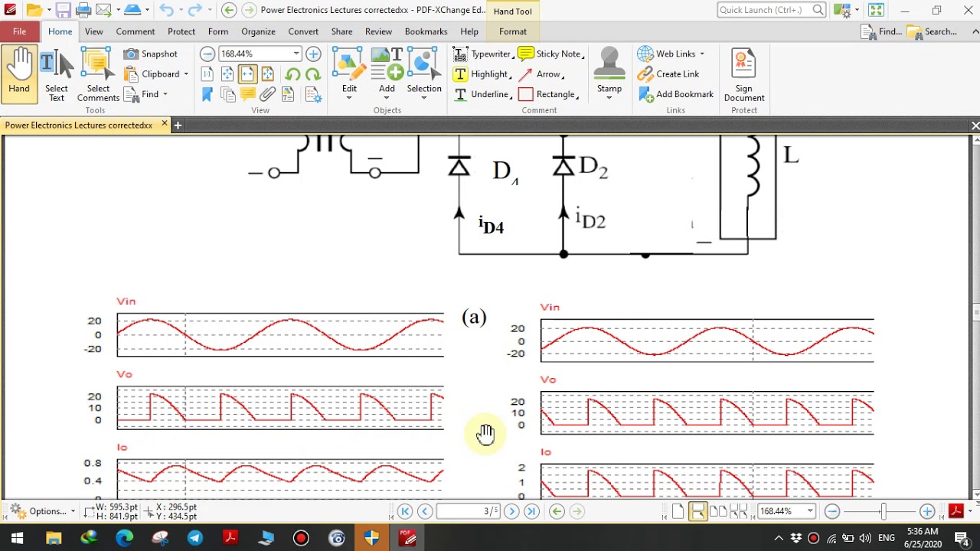
Task: Select the Typewriter tool
Action: pyautogui.click(x=482, y=54)
